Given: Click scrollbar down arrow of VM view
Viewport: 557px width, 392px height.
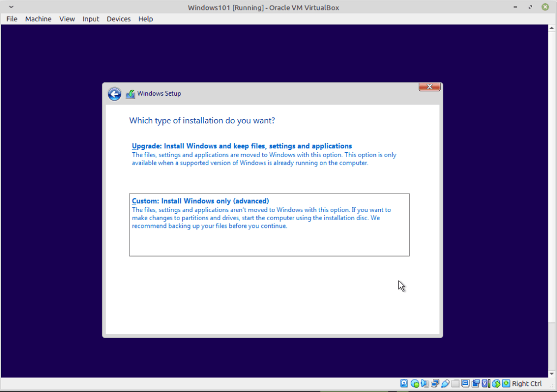Looking at the screenshot, I should (552, 374).
